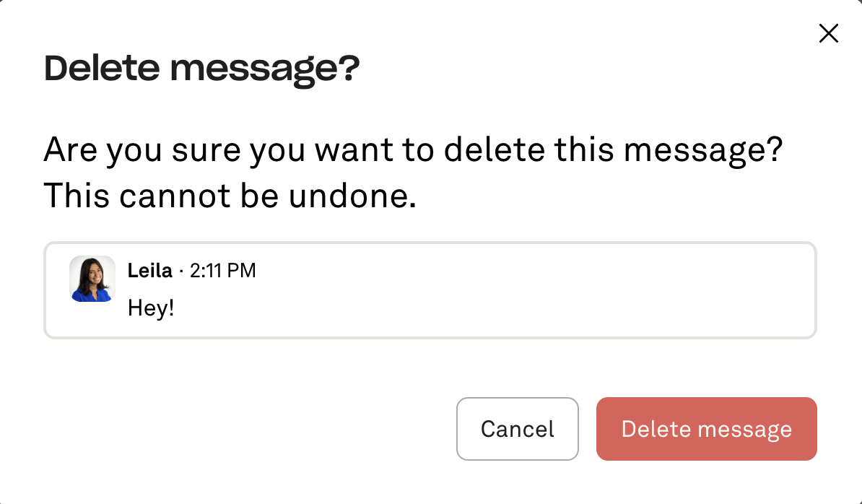Click the "This cannot be undone." warning
The width and height of the screenshot is (862, 504).
click(x=230, y=196)
